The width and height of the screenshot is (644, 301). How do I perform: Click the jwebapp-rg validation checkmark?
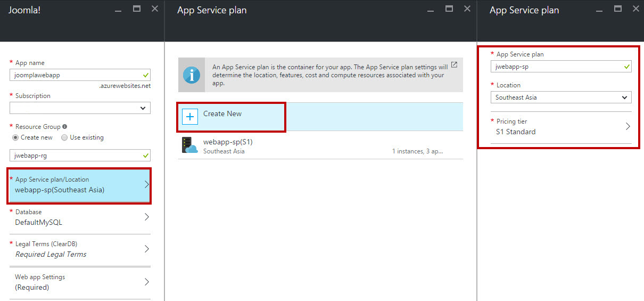[x=146, y=155]
